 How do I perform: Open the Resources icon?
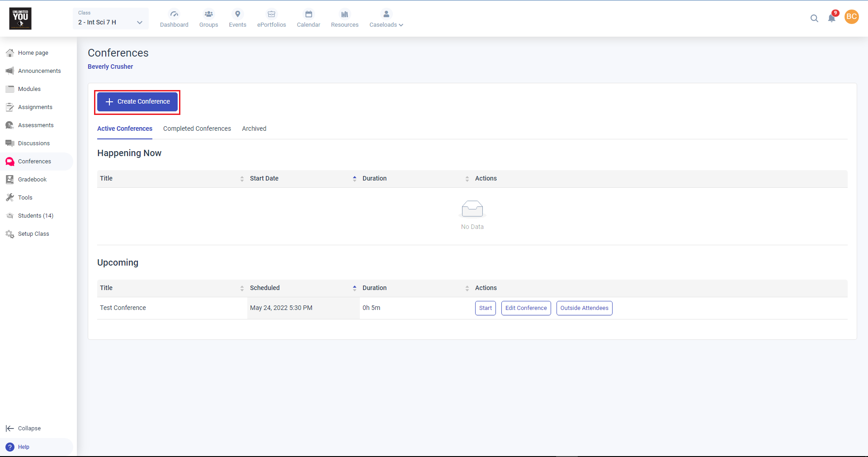(x=344, y=14)
